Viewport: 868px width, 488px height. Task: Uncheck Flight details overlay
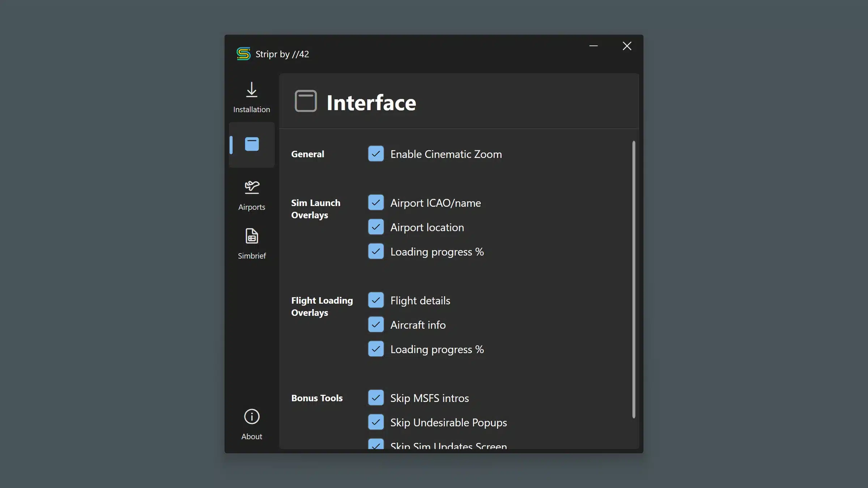(x=376, y=300)
